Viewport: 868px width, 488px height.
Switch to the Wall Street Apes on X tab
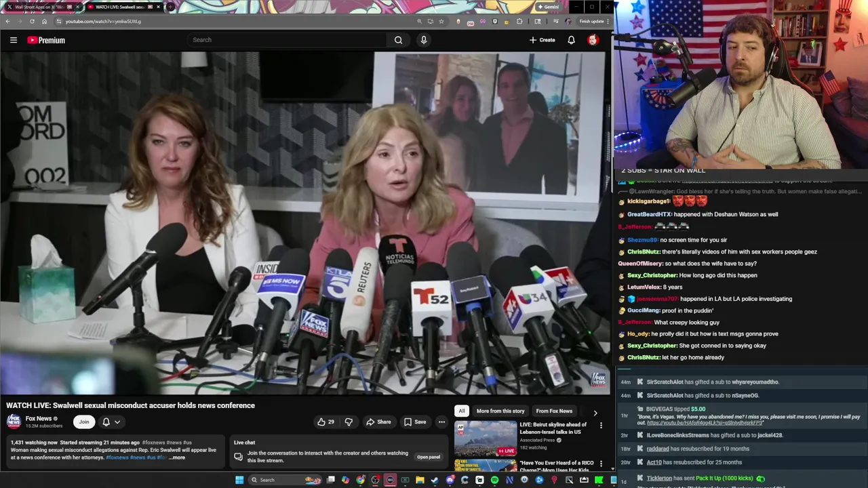tap(43, 7)
